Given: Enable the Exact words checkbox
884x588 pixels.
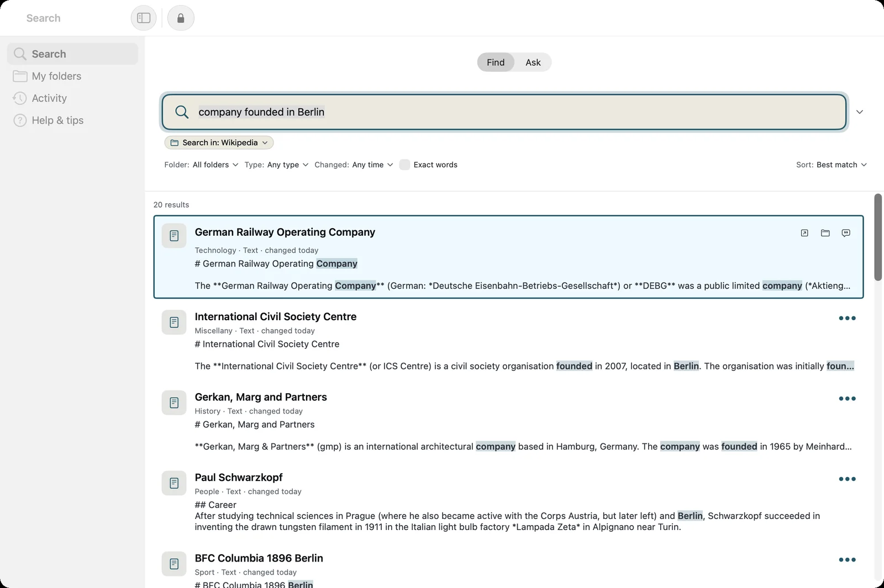Looking at the screenshot, I should coord(404,165).
